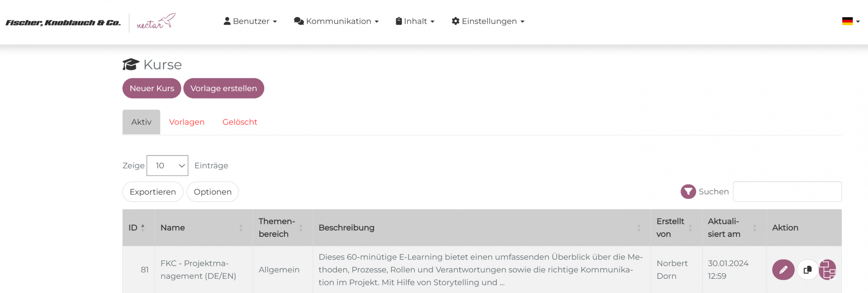
Task: Open the German flag language dropdown
Action: 851,21
